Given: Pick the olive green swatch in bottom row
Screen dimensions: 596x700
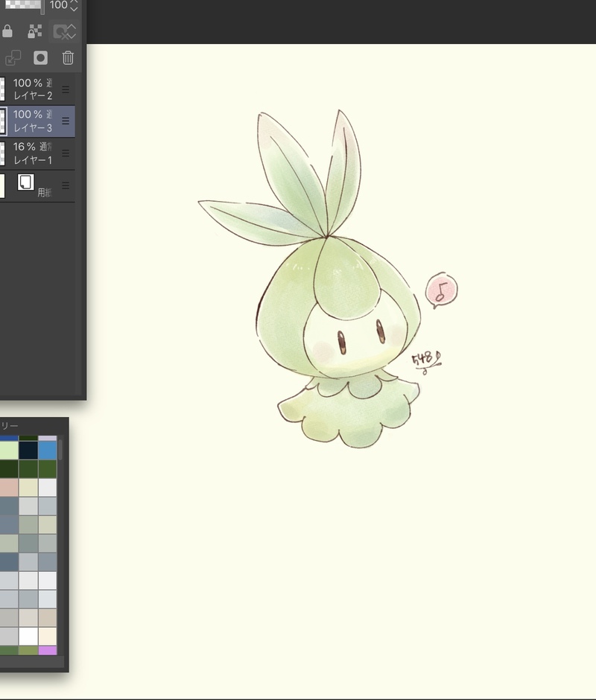Looking at the screenshot, I should pyautogui.click(x=28, y=650).
